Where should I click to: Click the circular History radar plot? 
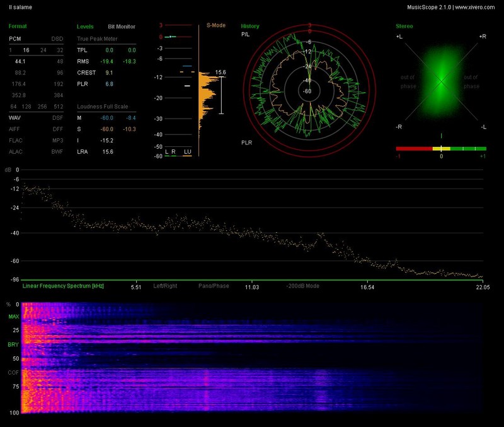[309, 91]
